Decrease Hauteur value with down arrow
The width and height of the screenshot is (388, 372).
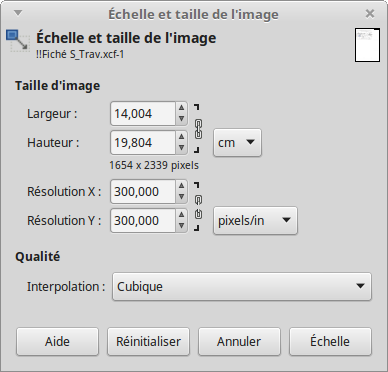[181, 148]
